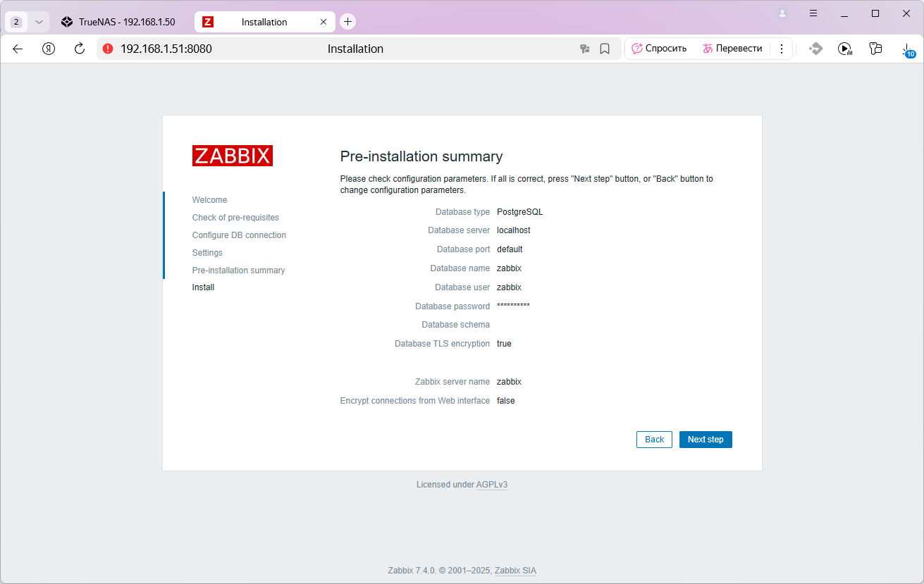Open the AGPLv3 license link
924x584 pixels.
coord(492,485)
